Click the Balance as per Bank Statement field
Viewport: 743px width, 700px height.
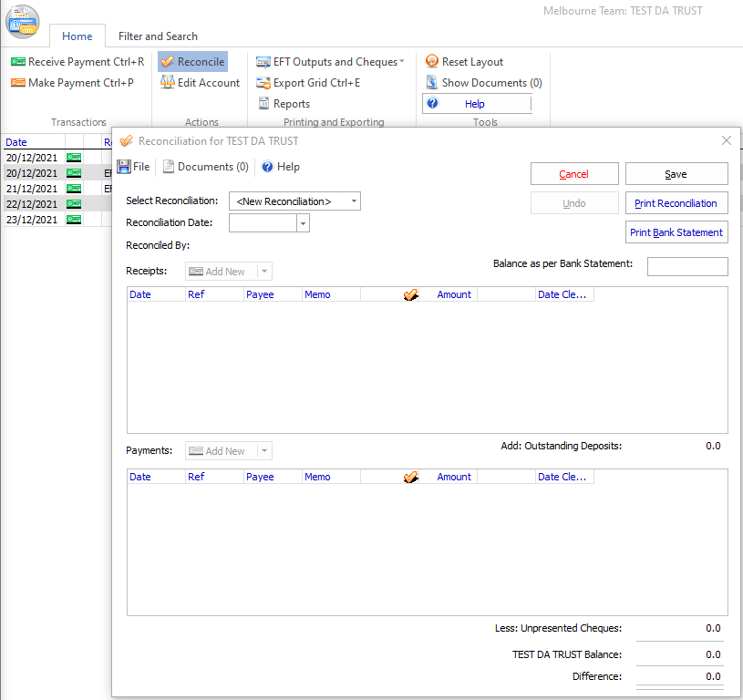[x=687, y=266]
